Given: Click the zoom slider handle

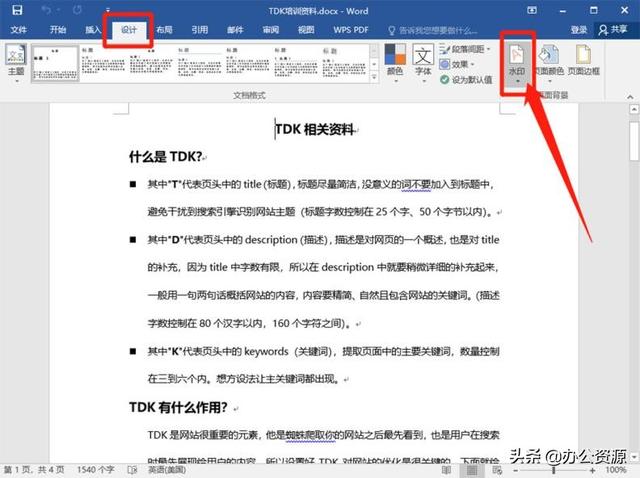Looking at the screenshot, I should click(x=554, y=471).
